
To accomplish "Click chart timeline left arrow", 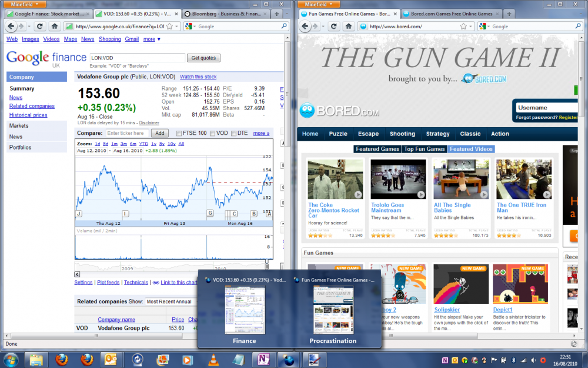I will point(77,274).
